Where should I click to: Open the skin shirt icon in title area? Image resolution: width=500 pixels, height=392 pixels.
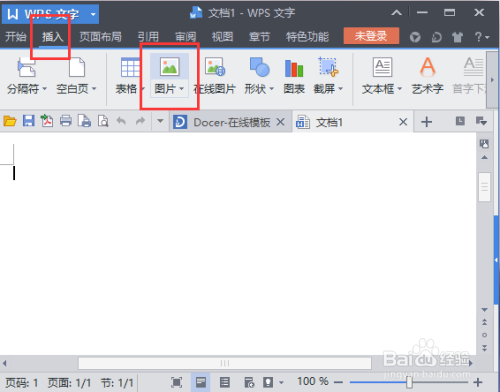pyautogui.click(x=458, y=37)
